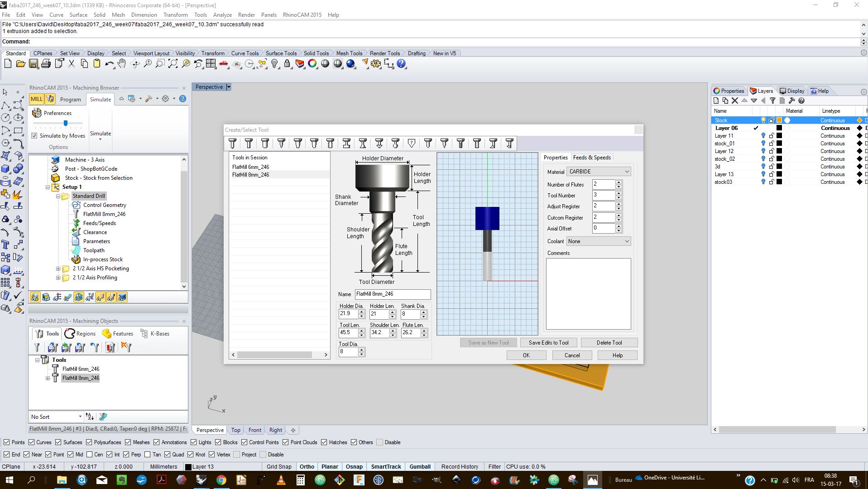Enable the Cen osnap checkbox
The image size is (868, 489).
90,455
